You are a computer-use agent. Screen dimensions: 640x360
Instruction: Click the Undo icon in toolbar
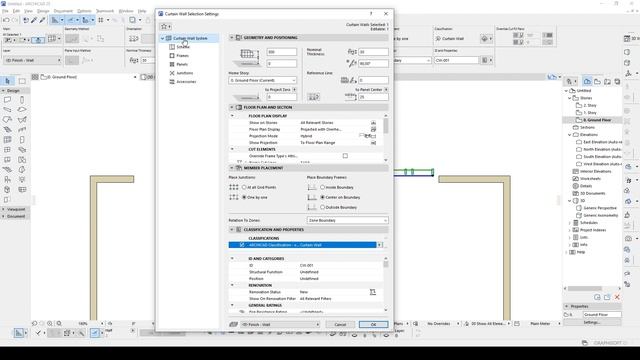(x=6, y=20)
